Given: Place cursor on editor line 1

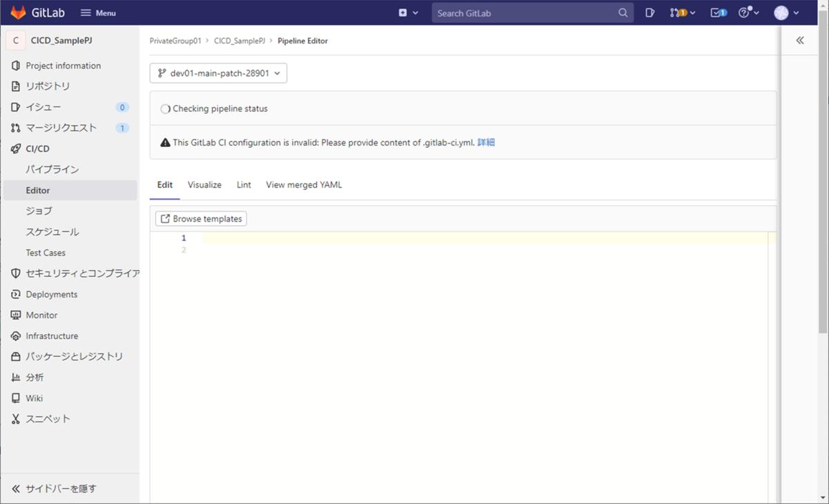Looking at the screenshot, I should click(x=484, y=238).
